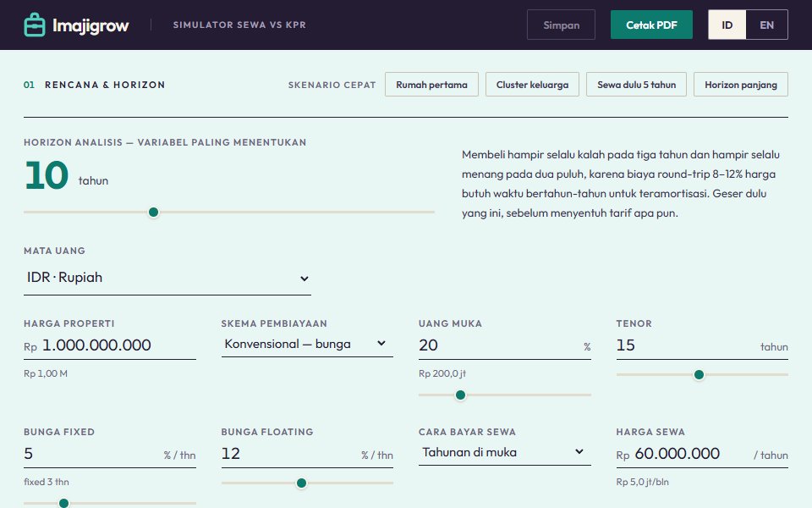Screen dimensions: 812x508
Task: Click the 'fixed 3 thn' helper text
Action: pyautogui.click(x=46, y=482)
